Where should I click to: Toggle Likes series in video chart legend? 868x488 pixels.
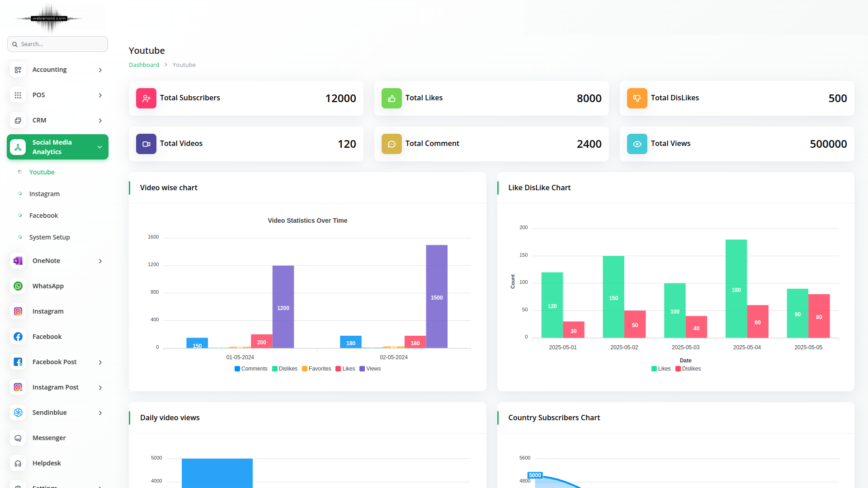345,369
